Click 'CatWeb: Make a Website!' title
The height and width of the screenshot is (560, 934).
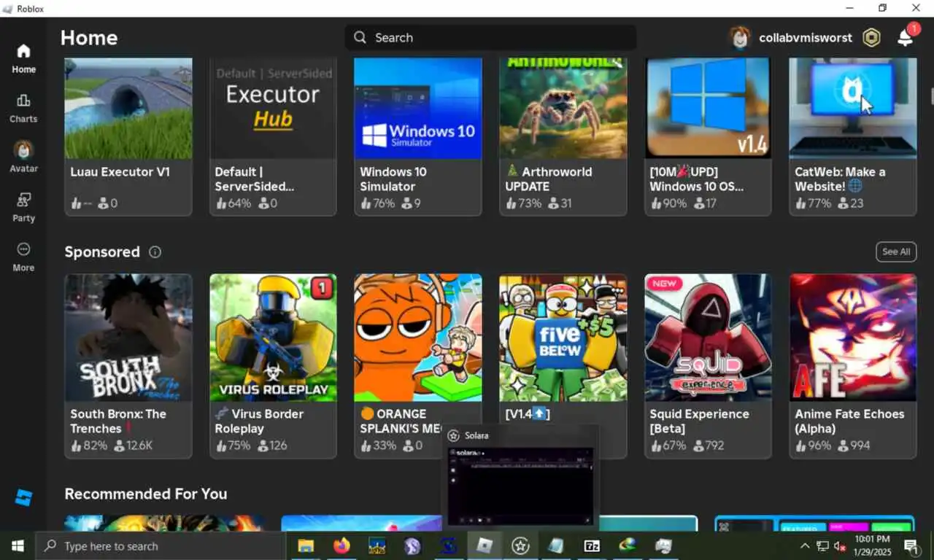point(840,179)
